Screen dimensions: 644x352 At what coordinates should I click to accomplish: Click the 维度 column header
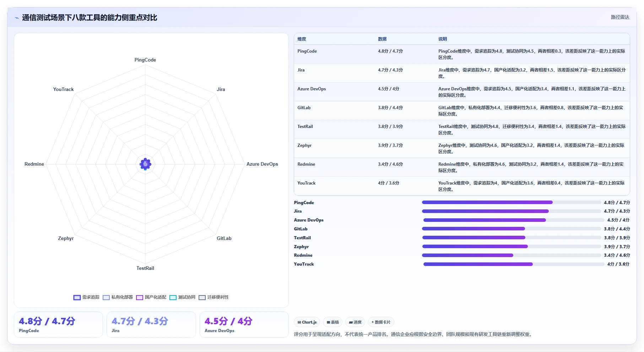(x=302, y=39)
